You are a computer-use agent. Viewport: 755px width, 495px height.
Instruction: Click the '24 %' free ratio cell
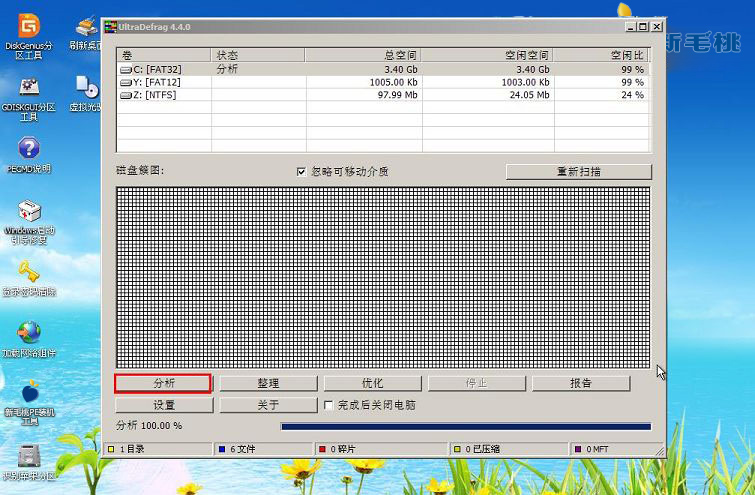632,95
